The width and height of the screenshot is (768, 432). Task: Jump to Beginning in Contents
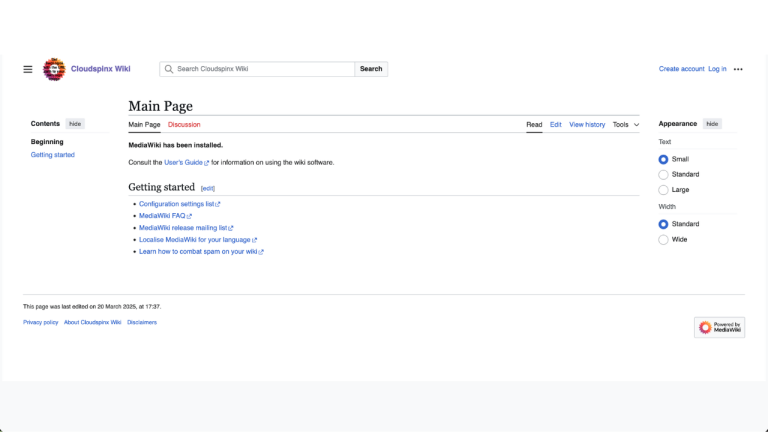tap(47, 142)
